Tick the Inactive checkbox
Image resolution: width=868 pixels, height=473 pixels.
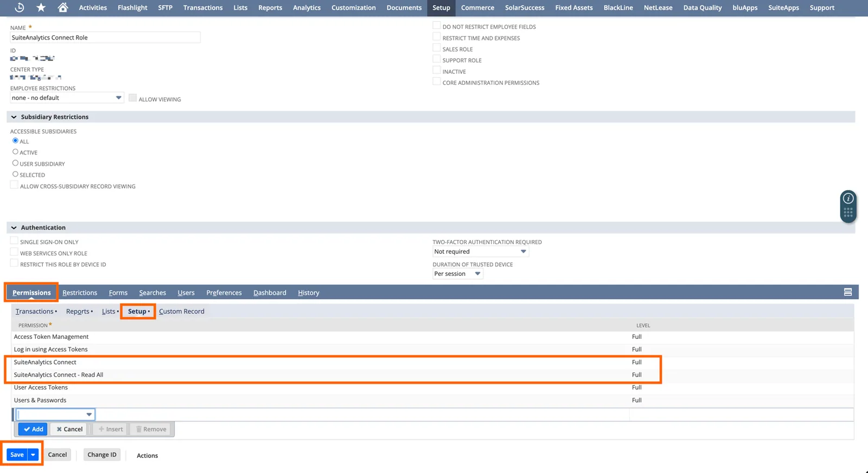pos(437,71)
